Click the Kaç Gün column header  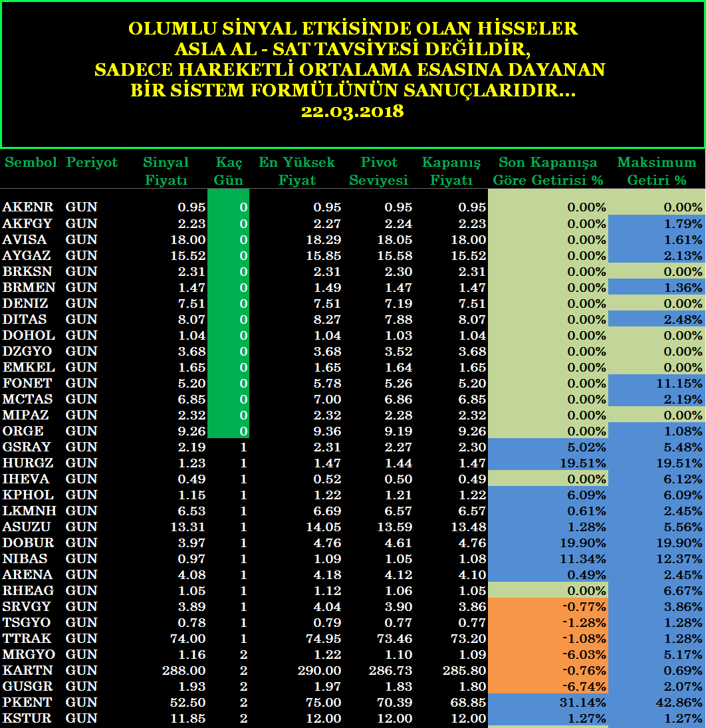pyautogui.click(x=229, y=171)
